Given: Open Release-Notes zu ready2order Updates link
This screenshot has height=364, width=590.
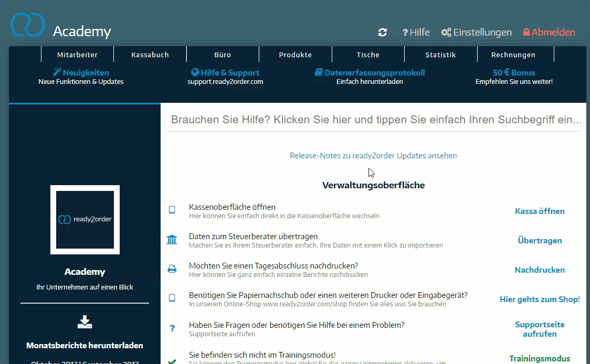Looking at the screenshot, I should (373, 156).
